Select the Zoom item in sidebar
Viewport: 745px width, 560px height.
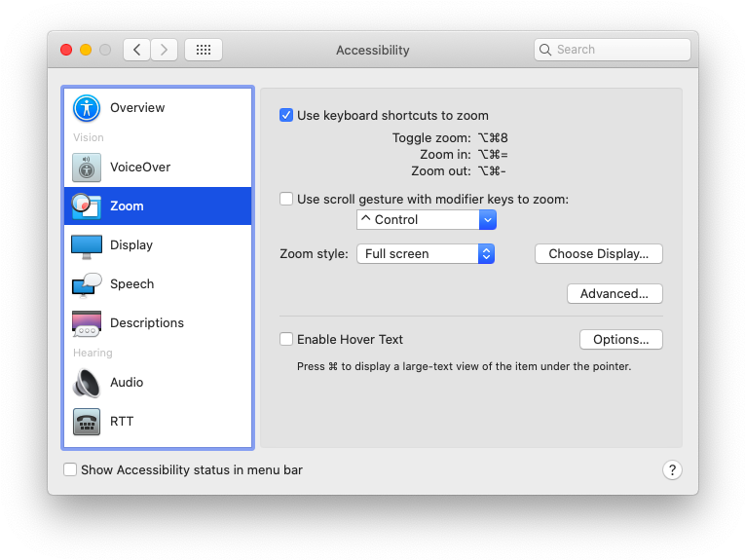tap(158, 205)
